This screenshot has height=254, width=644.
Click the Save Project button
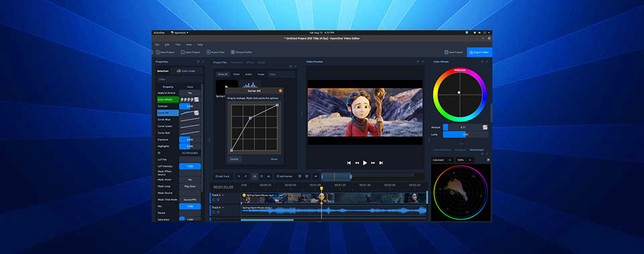click(453, 52)
